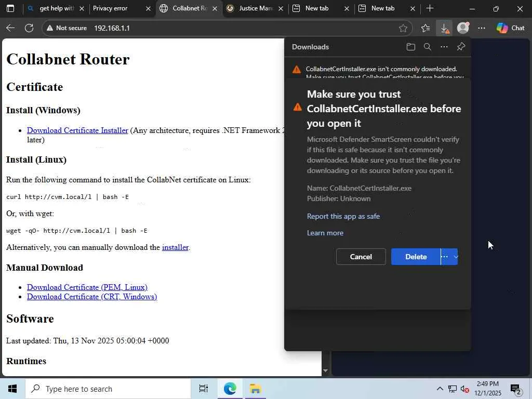Screen dimensions: 532x399
Task: Open the muted volume tray icon
Action: [465, 389]
